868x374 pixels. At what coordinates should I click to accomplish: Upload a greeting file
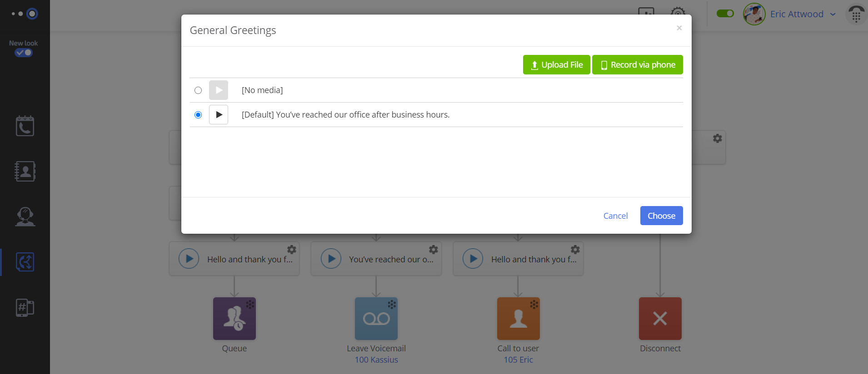point(556,64)
